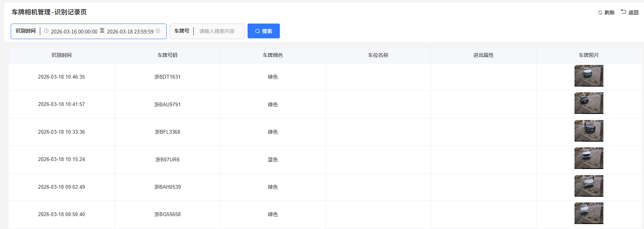Click 绿色 color cell for 浙BAH0539
The width and height of the screenshot is (644, 229).
(x=273, y=187)
